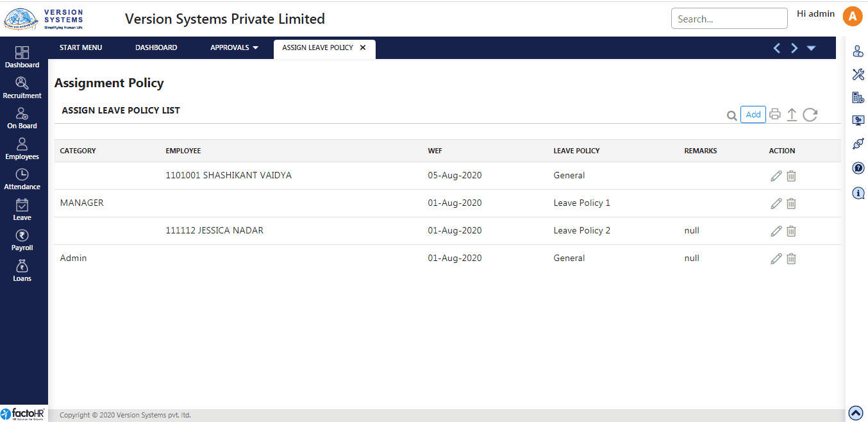Open the tab list dropdown arrow
This screenshot has width=868, height=422.
(x=811, y=48)
